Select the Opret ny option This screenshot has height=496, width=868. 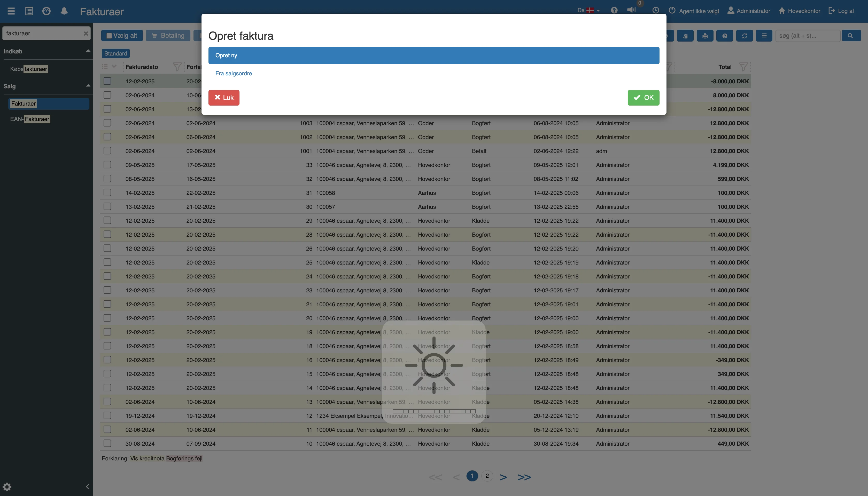click(x=433, y=55)
